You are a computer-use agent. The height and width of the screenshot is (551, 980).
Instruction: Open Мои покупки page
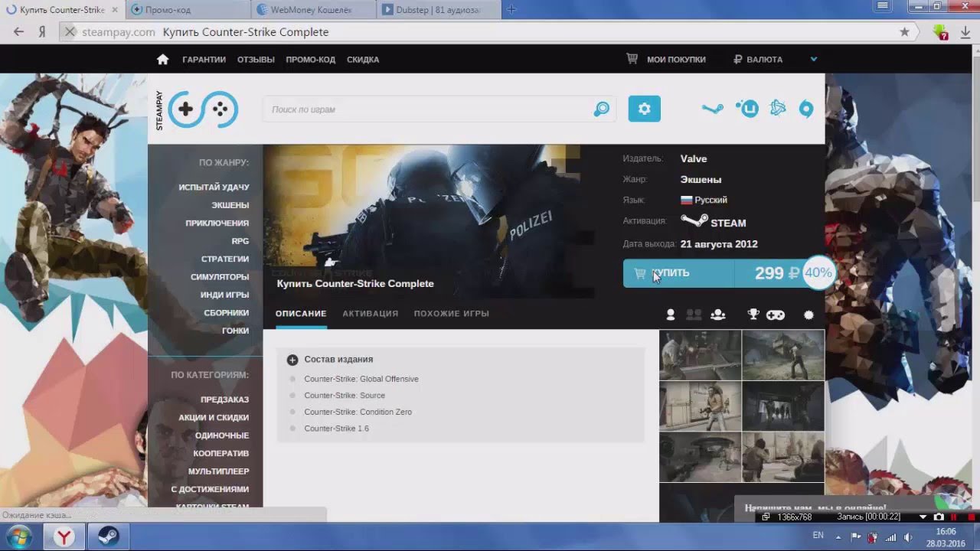(676, 60)
